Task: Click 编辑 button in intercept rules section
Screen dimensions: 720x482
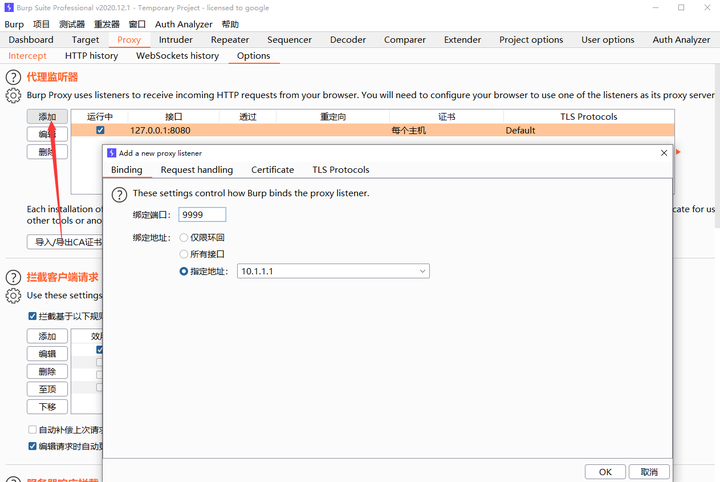Action: 47,354
